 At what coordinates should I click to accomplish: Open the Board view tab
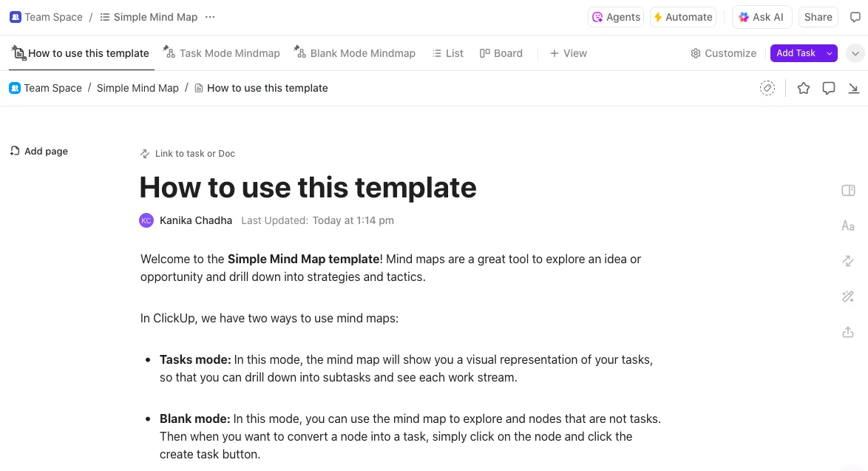coord(501,53)
